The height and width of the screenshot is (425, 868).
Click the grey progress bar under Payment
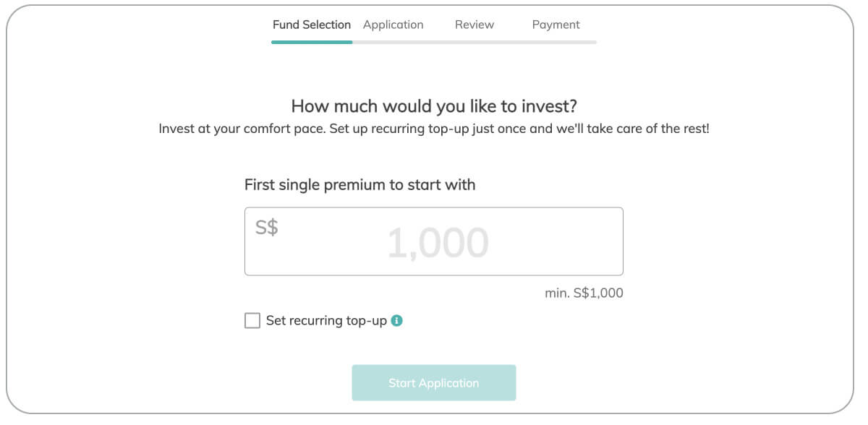click(x=556, y=42)
